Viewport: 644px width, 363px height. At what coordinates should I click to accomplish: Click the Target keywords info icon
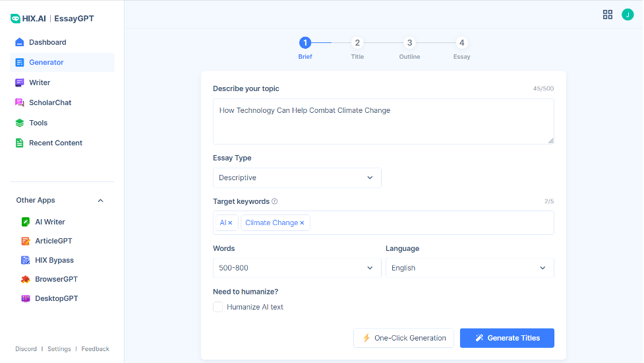click(274, 201)
